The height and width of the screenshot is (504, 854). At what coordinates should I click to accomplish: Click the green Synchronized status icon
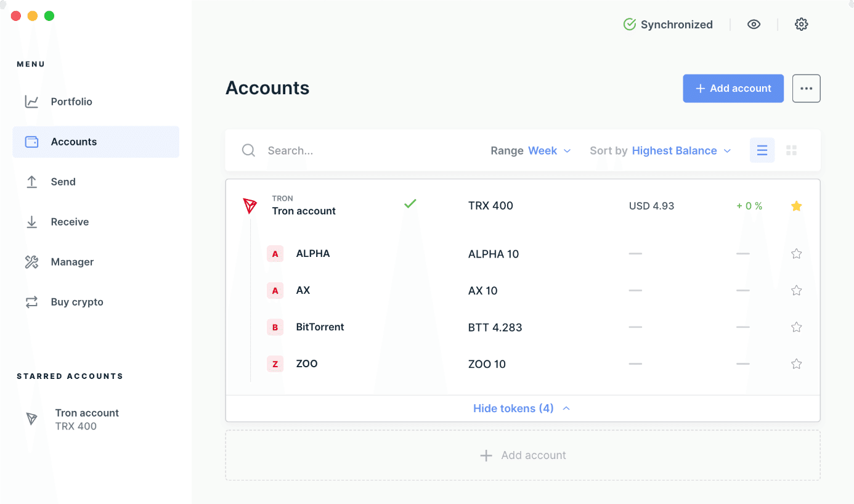coord(629,25)
